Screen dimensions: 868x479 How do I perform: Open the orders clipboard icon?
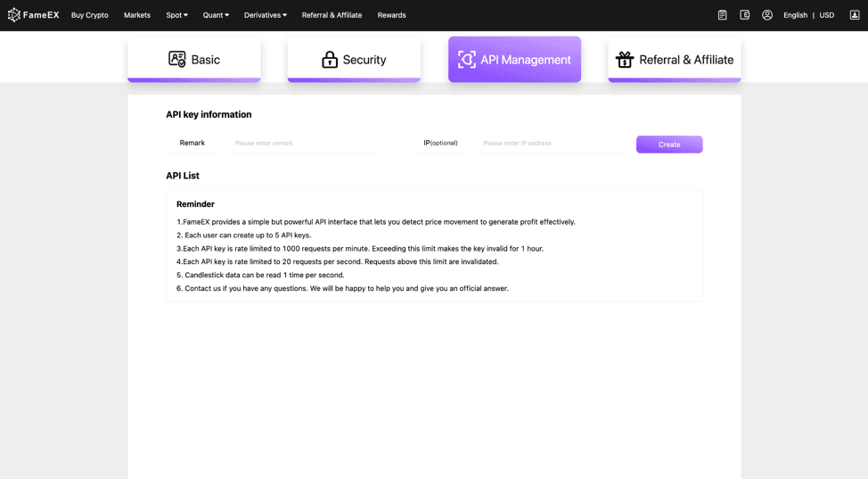point(723,15)
